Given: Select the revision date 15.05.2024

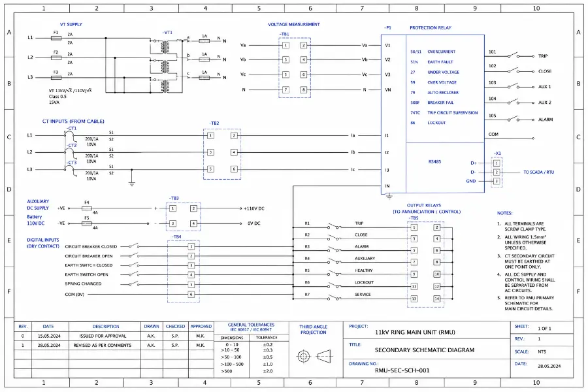Looking at the screenshot, I should point(49,336).
